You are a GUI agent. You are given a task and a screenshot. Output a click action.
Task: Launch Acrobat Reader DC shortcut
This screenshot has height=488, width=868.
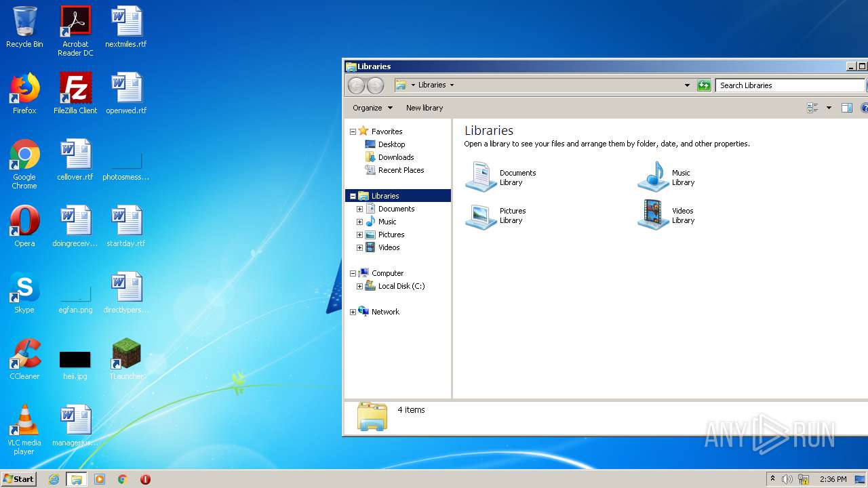click(75, 30)
